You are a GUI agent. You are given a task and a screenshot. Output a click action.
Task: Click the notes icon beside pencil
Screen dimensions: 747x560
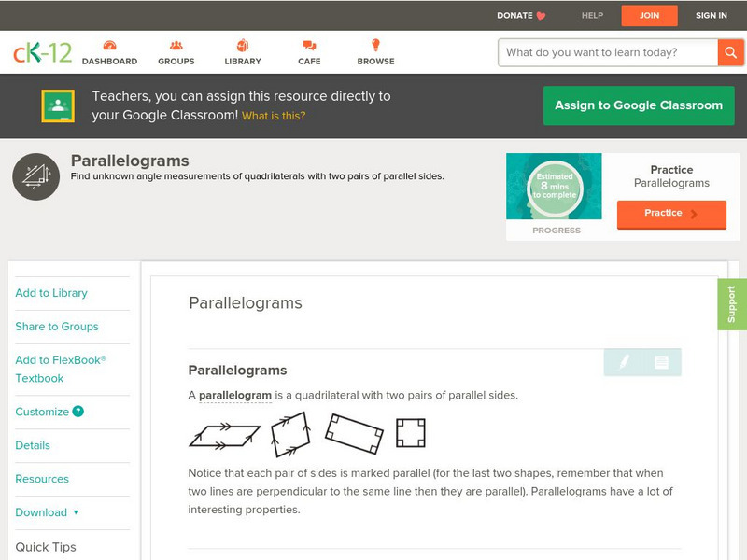tap(661, 362)
